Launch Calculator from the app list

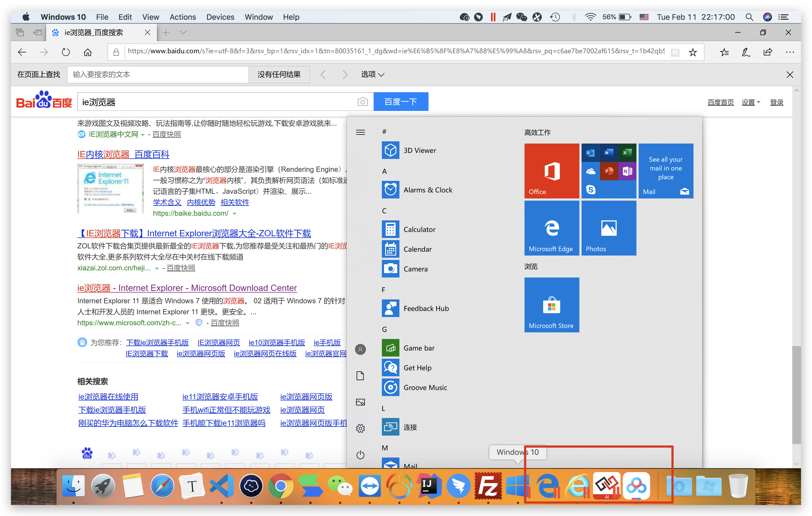coord(419,229)
